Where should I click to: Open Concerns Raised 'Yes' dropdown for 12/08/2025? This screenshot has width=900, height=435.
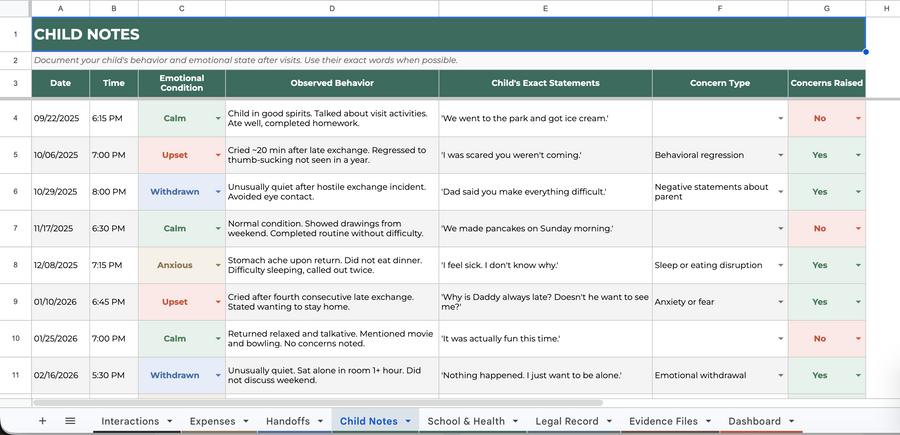coord(858,265)
